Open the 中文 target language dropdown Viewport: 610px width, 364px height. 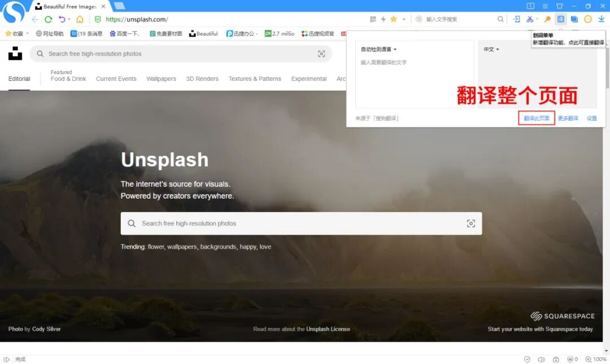[x=491, y=50]
